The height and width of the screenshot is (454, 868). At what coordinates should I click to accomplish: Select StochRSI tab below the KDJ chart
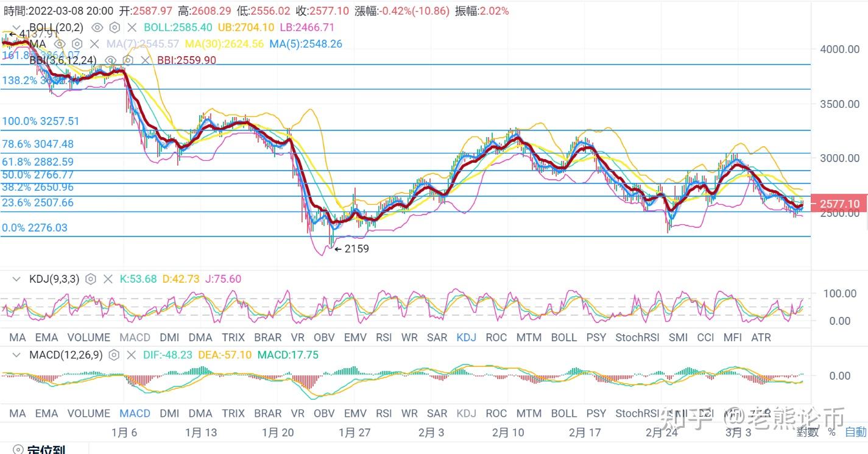(638, 337)
